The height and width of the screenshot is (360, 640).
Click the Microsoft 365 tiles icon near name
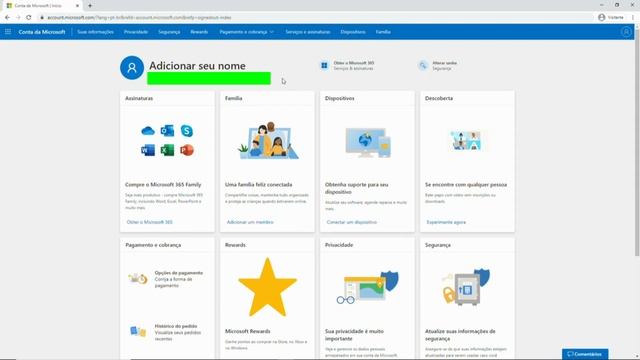click(x=324, y=65)
